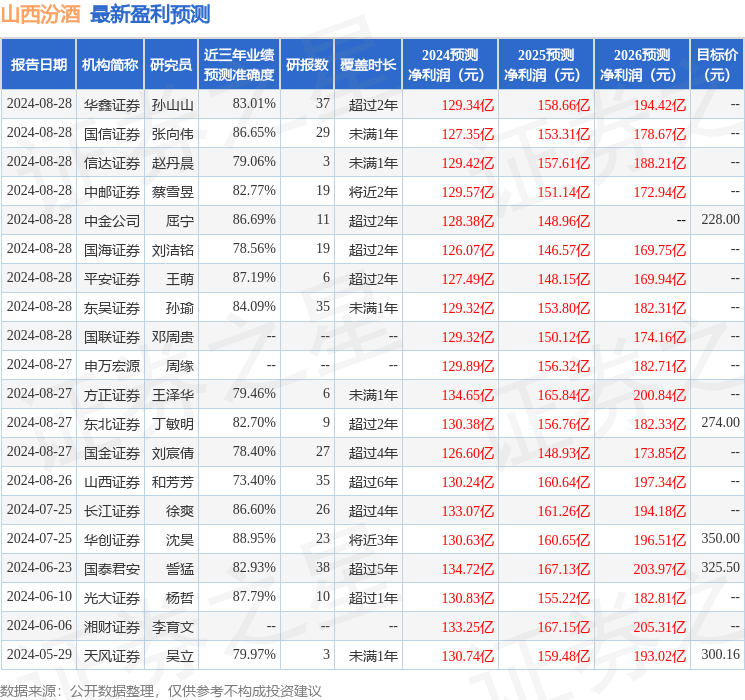Select the 国联证券 institution cell

112,337
